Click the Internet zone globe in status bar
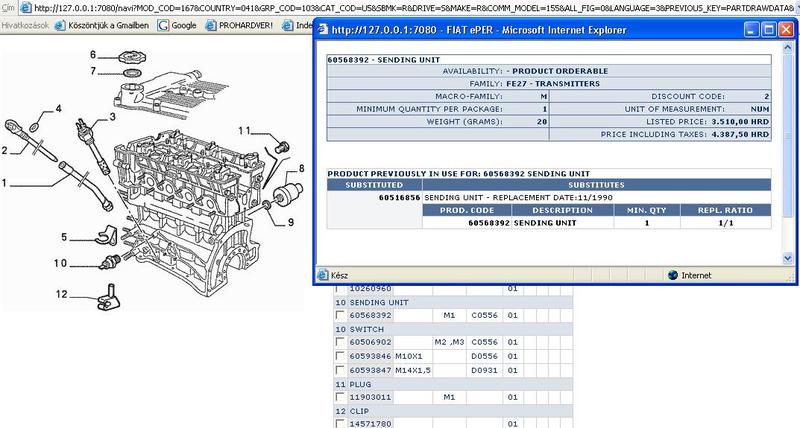The image size is (800, 428). point(673,275)
